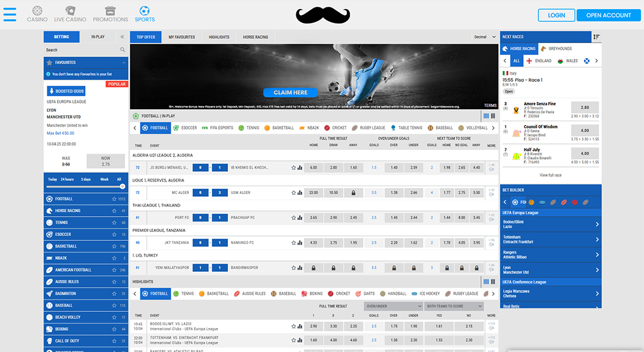Image resolution: width=644 pixels, height=352 pixels.
Task: Select Badminton in sidebar
Action: 86,294
